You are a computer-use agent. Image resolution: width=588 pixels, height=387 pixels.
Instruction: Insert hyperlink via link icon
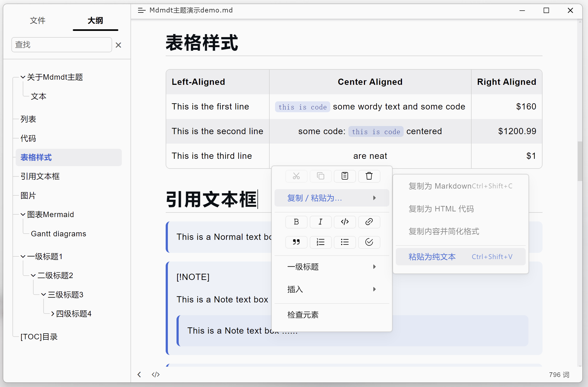[x=369, y=222]
